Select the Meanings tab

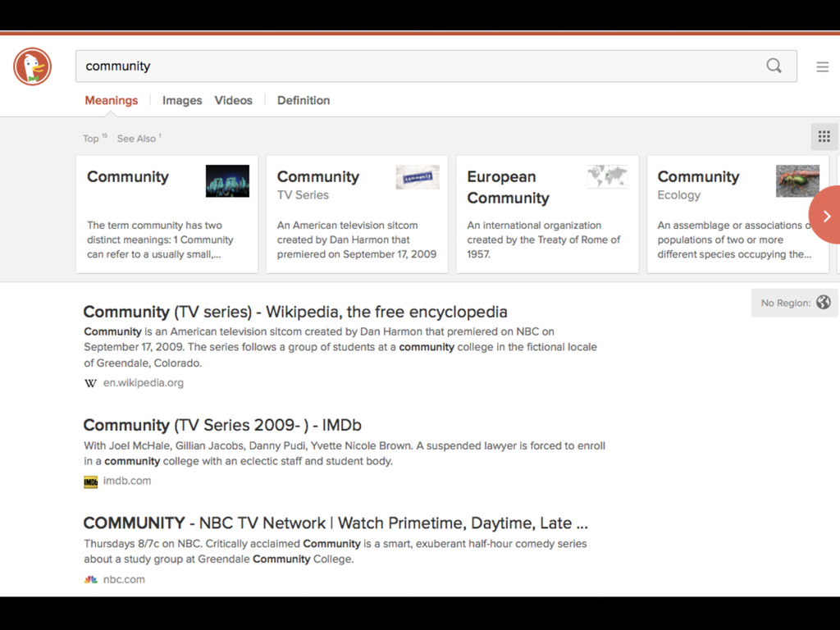tap(112, 100)
